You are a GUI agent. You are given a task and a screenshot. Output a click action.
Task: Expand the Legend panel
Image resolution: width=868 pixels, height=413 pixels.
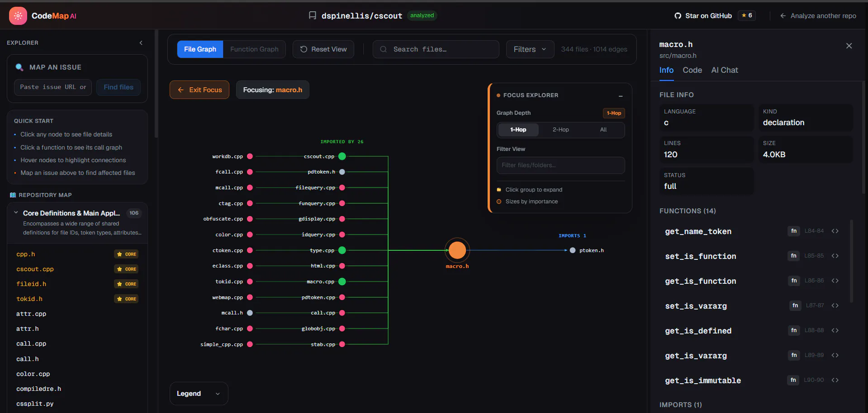click(x=199, y=394)
